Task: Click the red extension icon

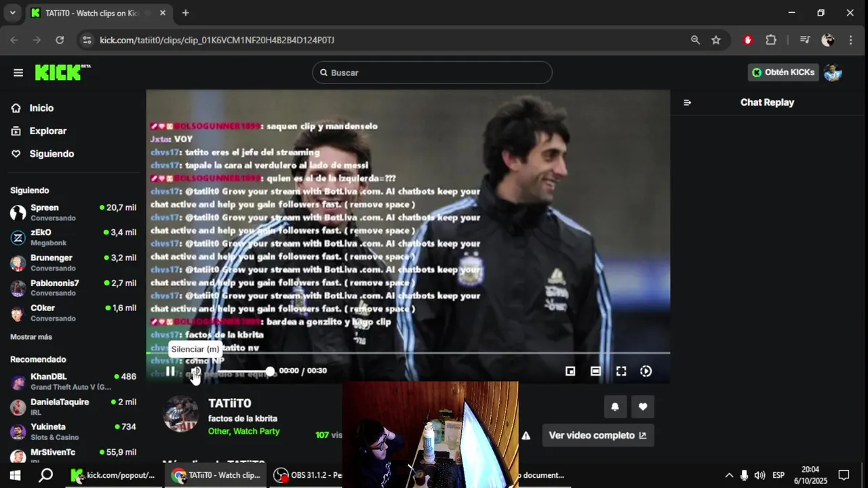Action: 748,40
